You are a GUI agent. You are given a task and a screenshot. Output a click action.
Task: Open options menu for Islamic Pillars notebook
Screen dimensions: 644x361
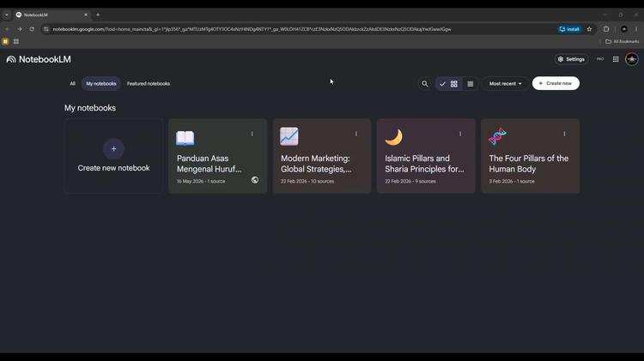460,134
